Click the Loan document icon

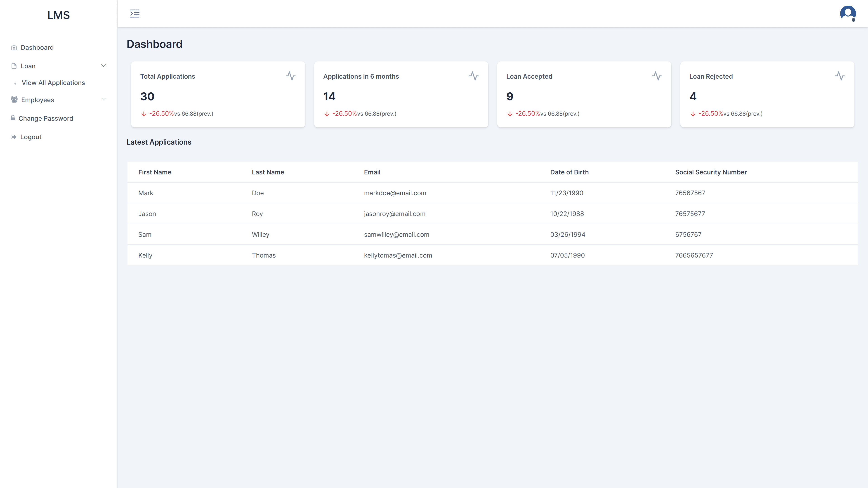[x=14, y=66]
